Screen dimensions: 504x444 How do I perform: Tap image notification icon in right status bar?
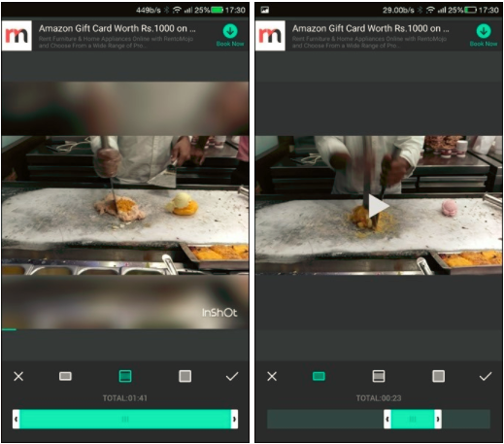pos(265,10)
